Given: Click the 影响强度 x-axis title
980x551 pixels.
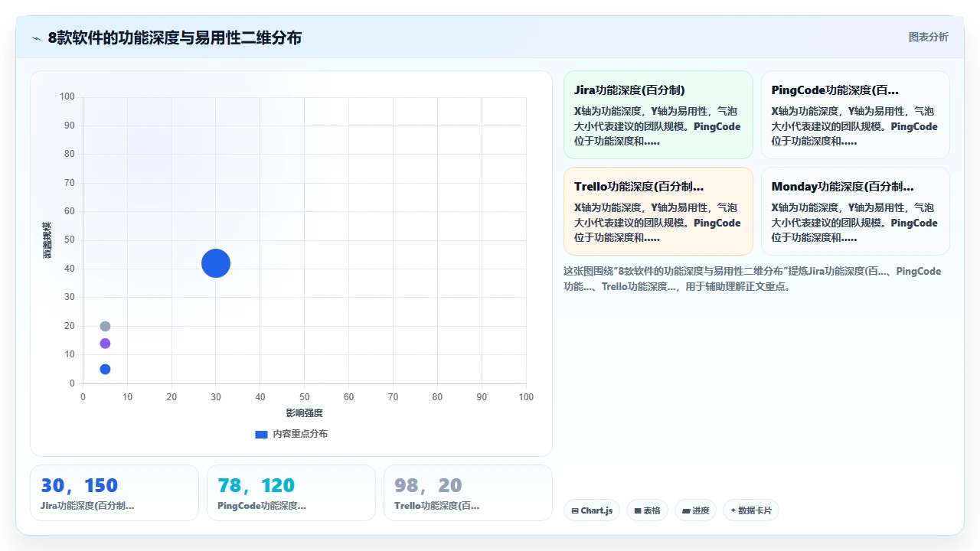Looking at the screenshot, I should pos(305,412).
